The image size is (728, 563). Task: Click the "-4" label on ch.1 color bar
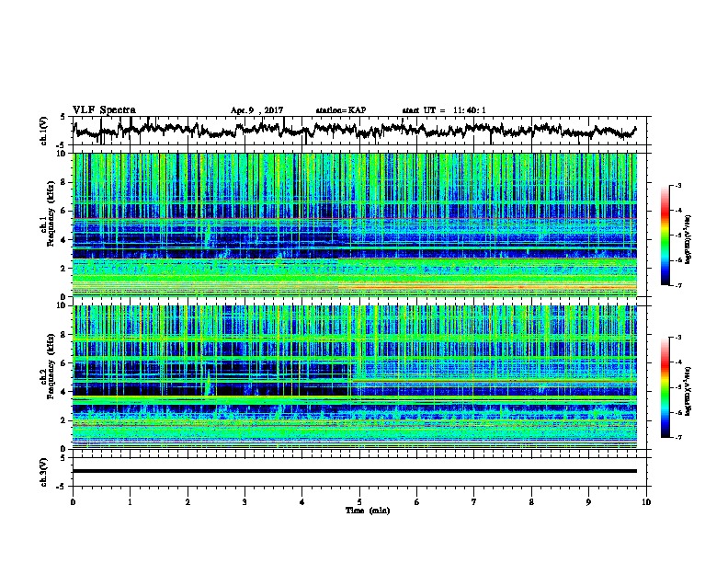tap(677, 211)
